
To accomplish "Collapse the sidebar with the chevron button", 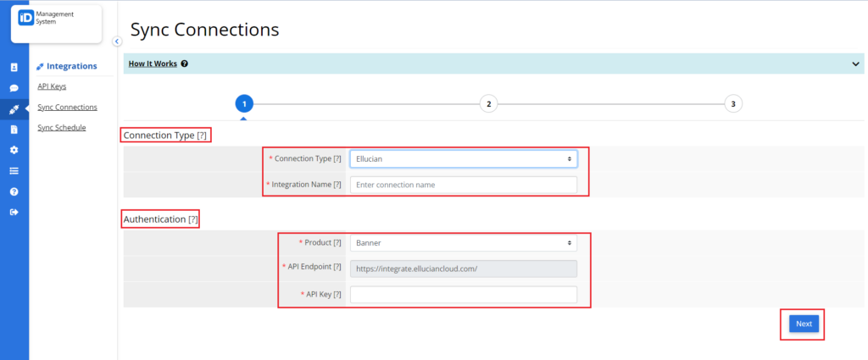I will tap(117, 41).
